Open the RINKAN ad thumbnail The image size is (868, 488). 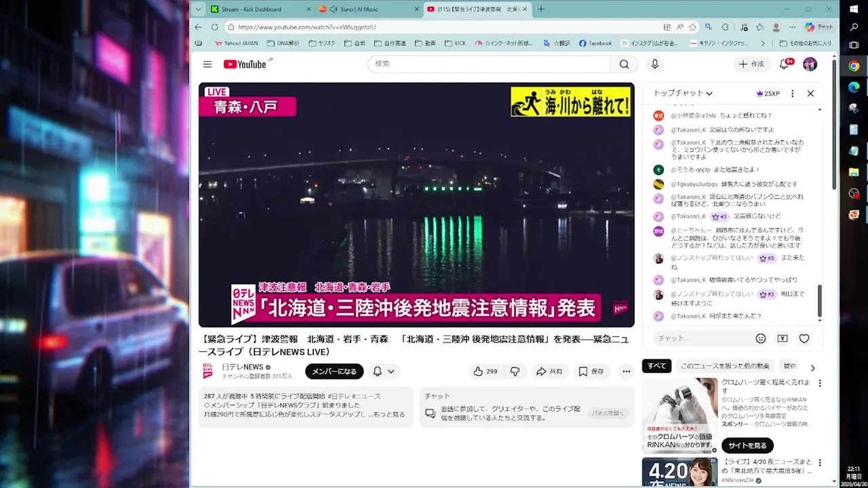(x=679, y=415)
